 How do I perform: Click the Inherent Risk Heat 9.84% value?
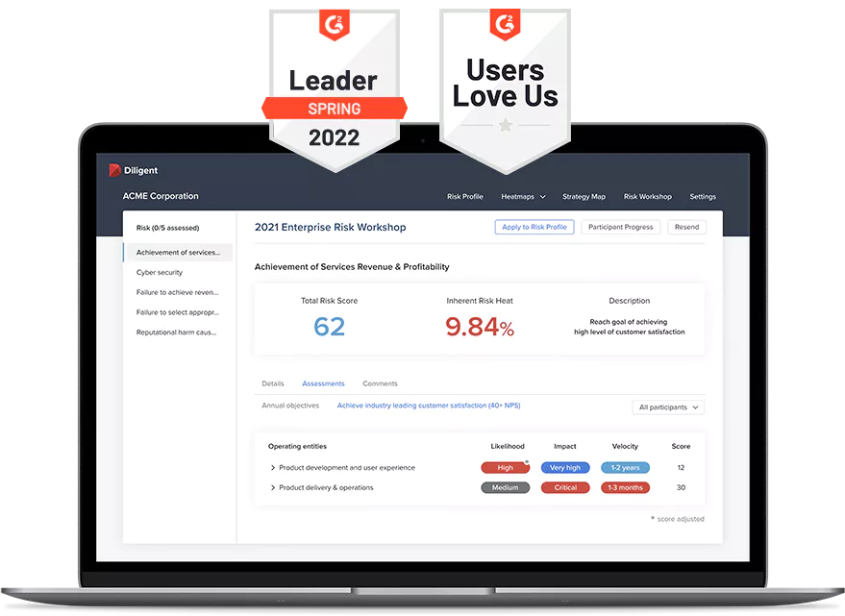(480, 327)
